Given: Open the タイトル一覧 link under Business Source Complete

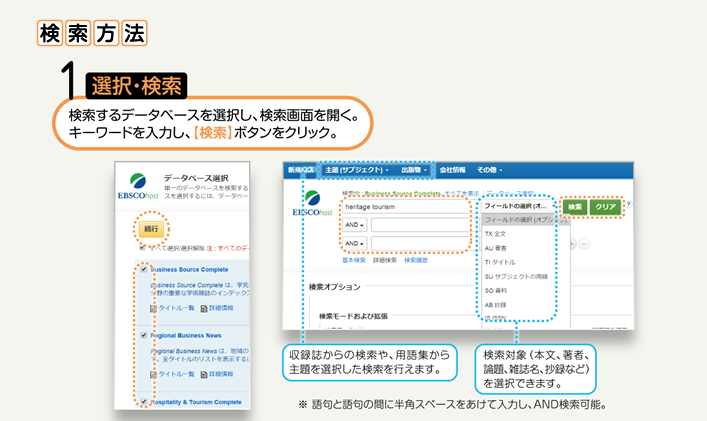Looking at the screenshot, I should pyautogui.click(x=176, y=308).
